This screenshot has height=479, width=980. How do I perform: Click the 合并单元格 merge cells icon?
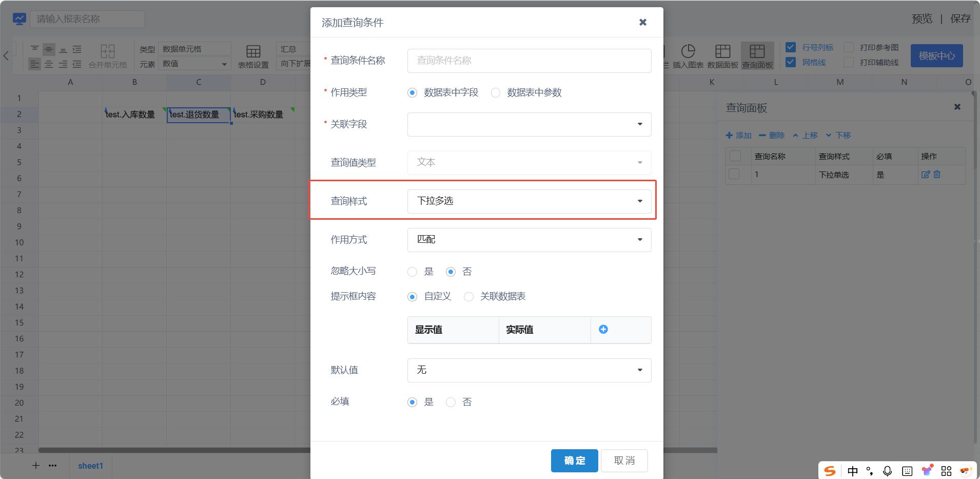[108, 51]
